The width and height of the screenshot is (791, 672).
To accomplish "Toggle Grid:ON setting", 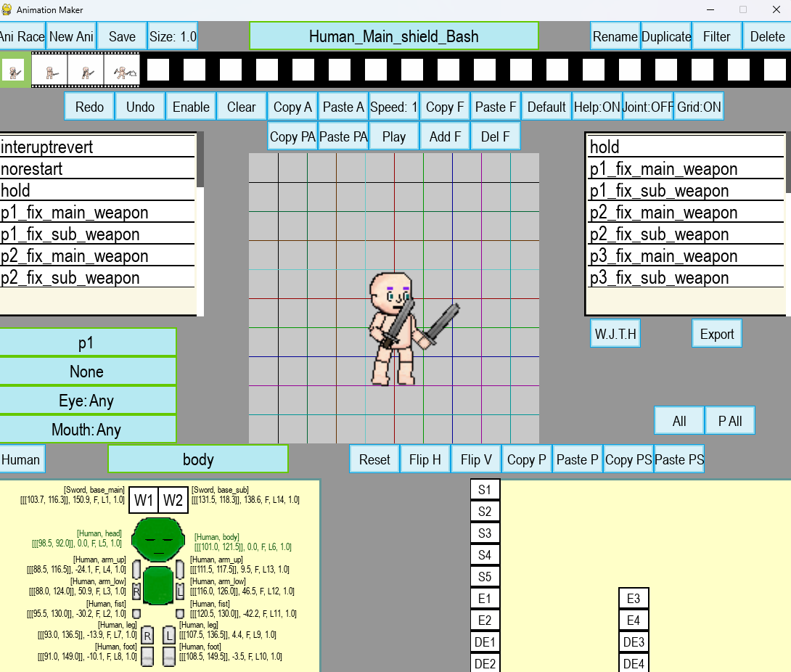I will click(699, 107).
